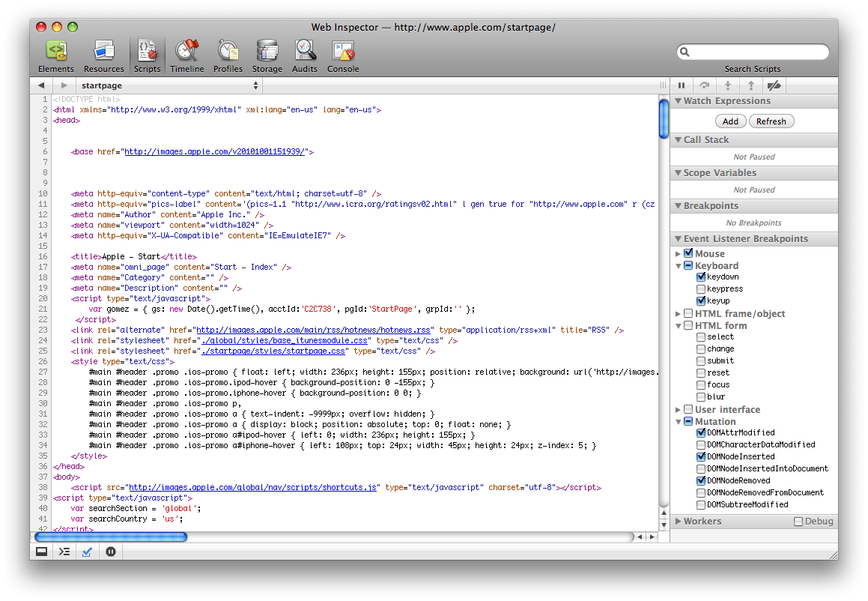The height and width of the screenshot is (601, 868).
Task: Check the focus event breakpoint
Action: coord(701,384)
